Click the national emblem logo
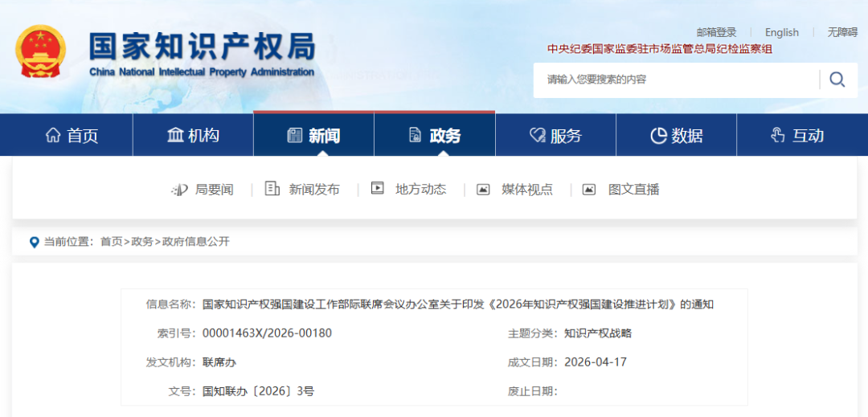 point(40,51)
